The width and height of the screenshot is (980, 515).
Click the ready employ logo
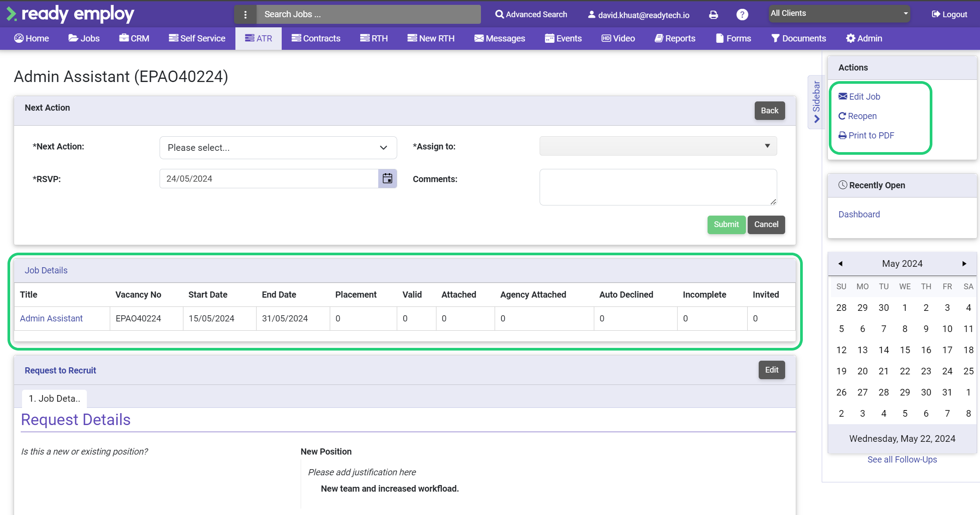pyautogui.click(x=71, y=14)
